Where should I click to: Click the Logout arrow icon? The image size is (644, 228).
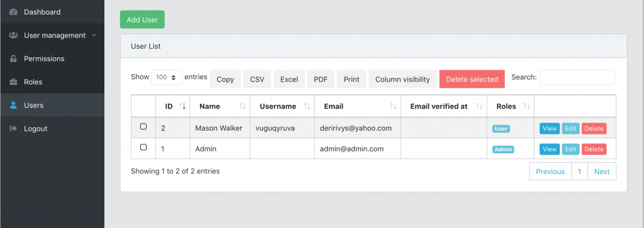click(x=13, y=129)
